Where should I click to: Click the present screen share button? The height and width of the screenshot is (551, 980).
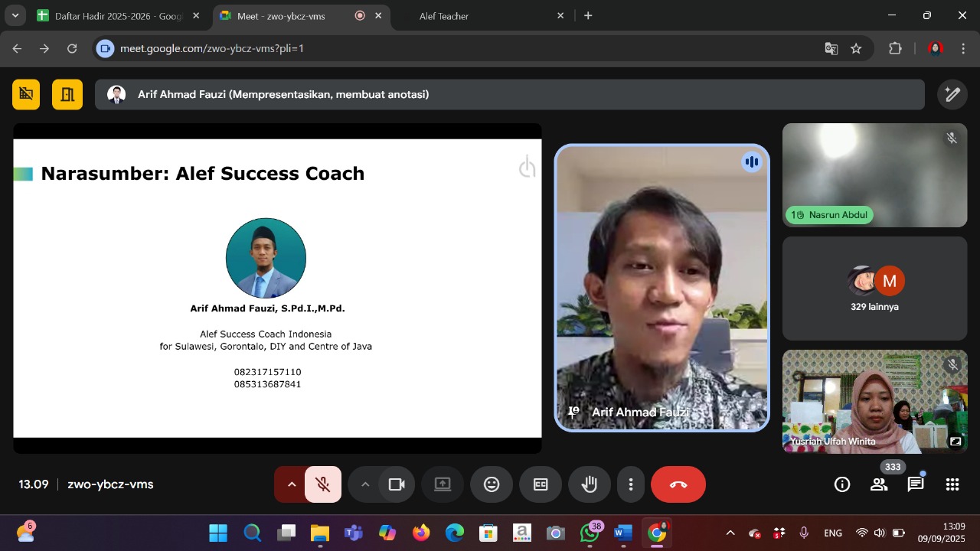tap(443, 484)
